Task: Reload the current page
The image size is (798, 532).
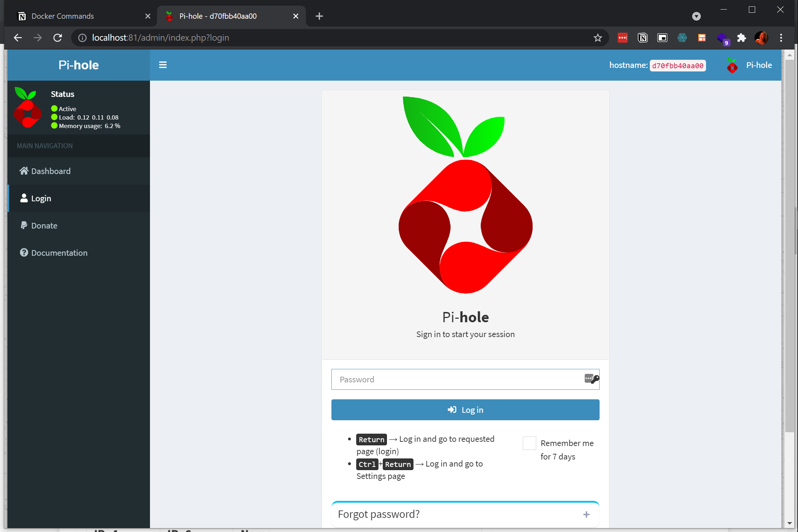Action: 58,38
